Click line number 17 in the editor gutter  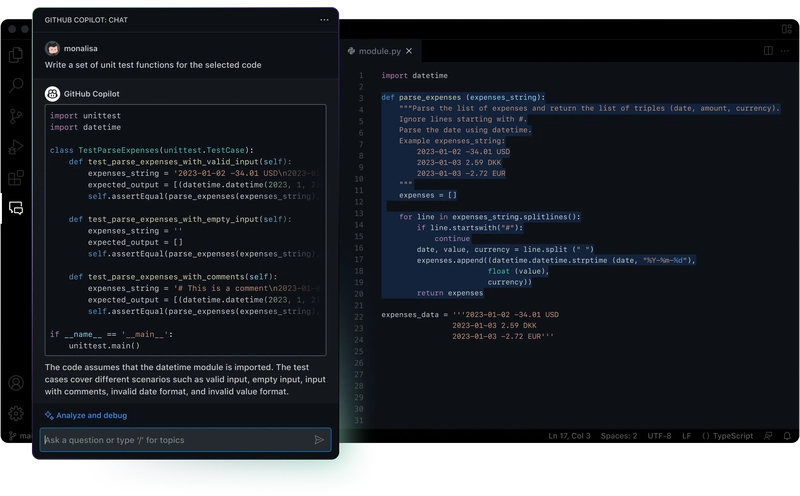359,260
